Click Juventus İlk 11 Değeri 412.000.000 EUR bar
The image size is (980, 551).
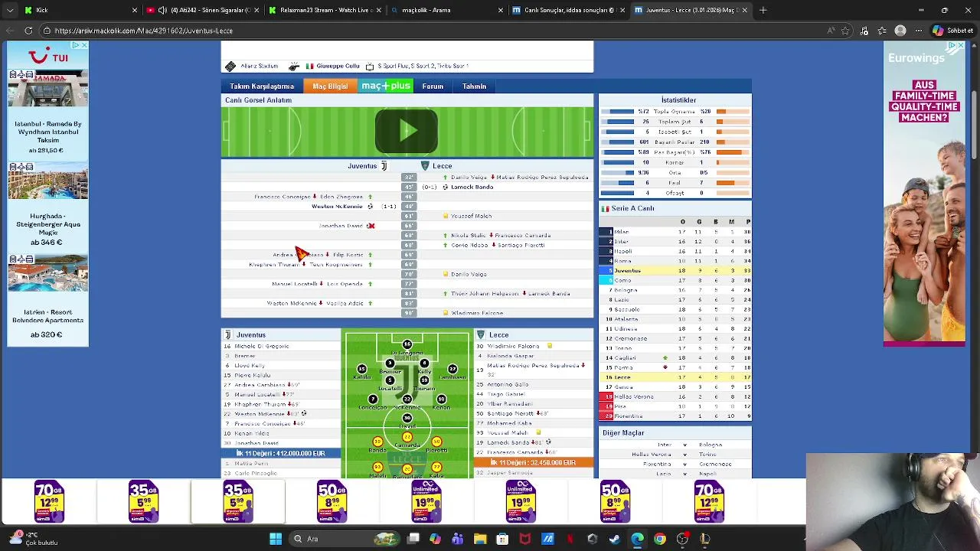pos(281,453)
